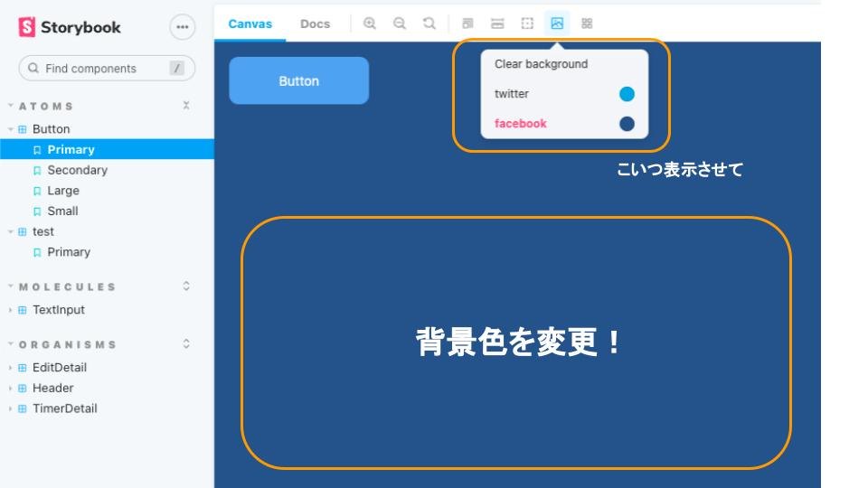The image size is (868, 488).
Task: Expand the EditDetail component
Action: coord(10,368)
